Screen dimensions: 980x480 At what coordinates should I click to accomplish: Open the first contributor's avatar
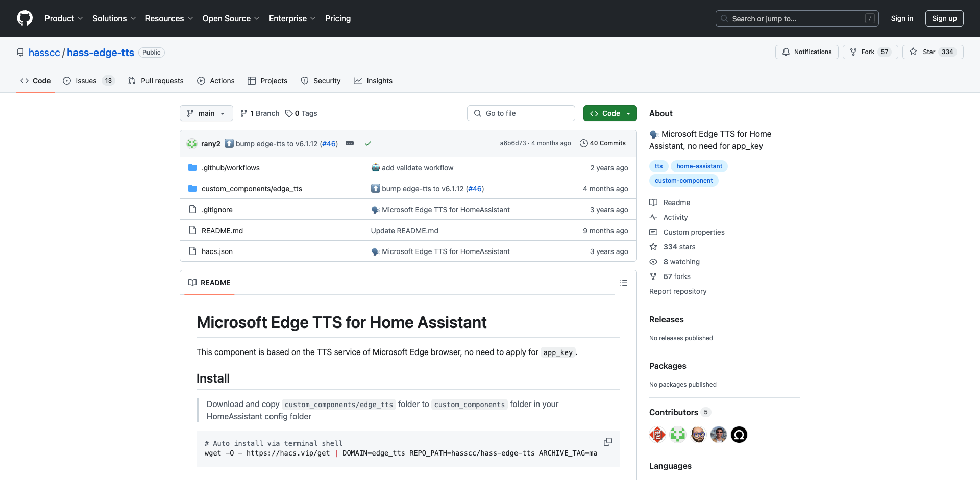pyautogui.click(x=657, y=435)
